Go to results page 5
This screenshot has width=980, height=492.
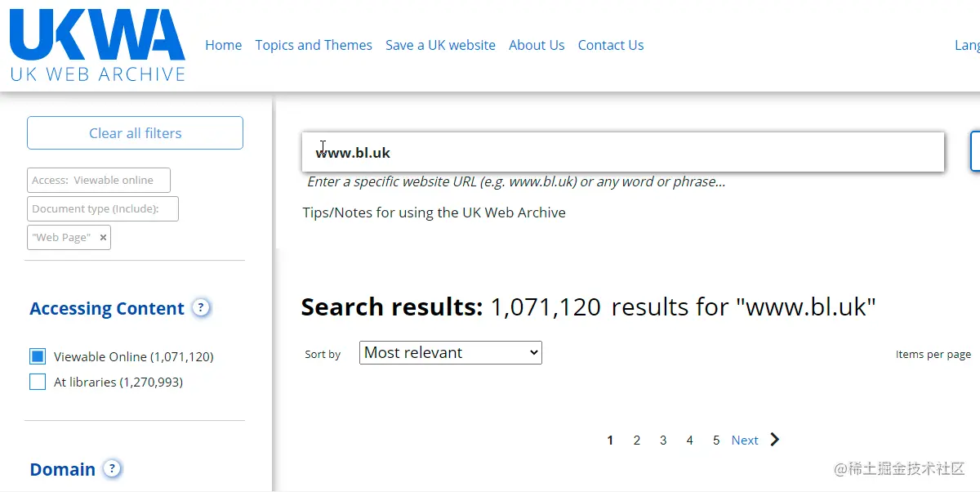click(716, 441)
